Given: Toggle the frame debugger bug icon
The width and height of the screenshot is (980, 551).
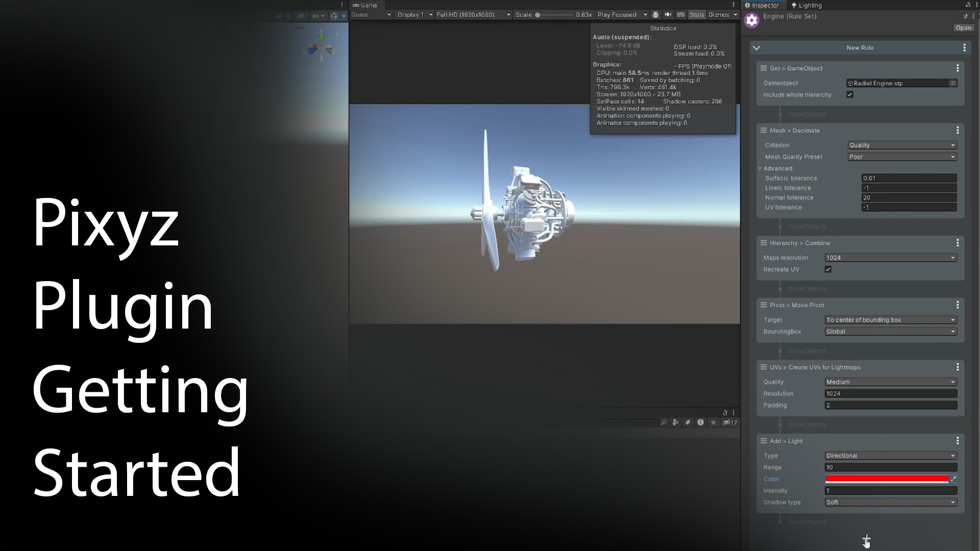Looking at the screenshot, I should pyautogui.click(x=656, y=15).
